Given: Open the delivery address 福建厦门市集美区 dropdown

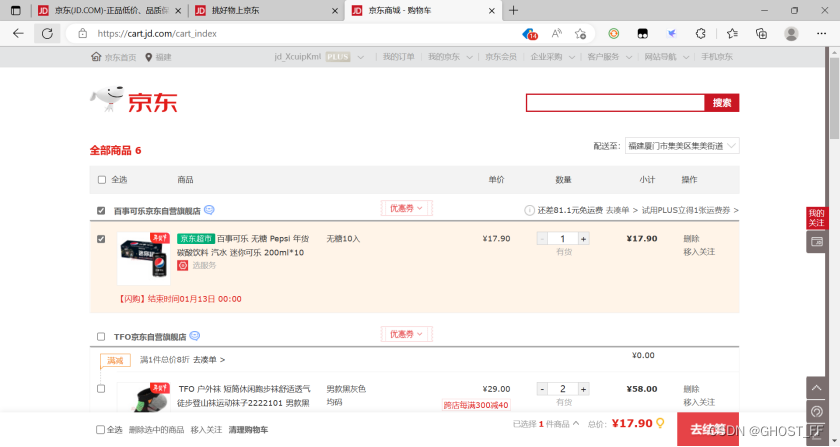Looking at the screenshot, I should 682,146.
